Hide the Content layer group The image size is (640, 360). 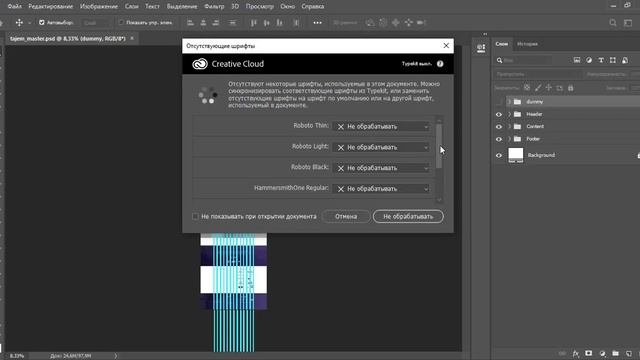click(x=499, y=127)
